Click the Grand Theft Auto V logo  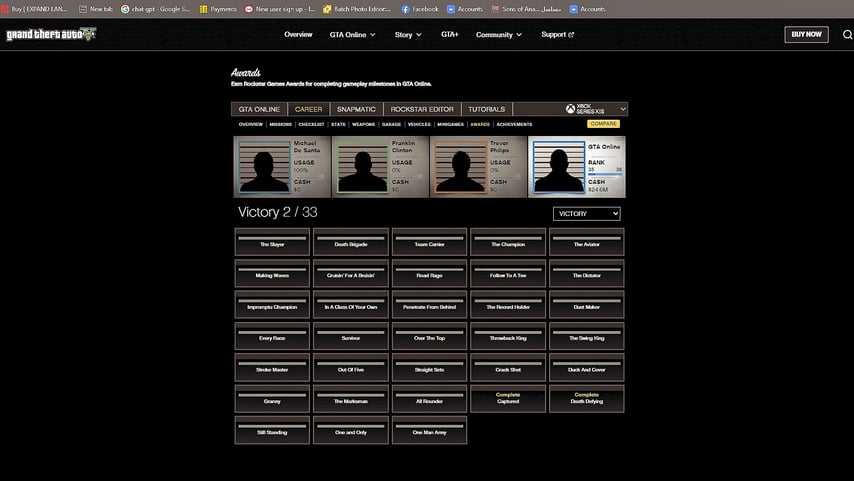[50, 34]
